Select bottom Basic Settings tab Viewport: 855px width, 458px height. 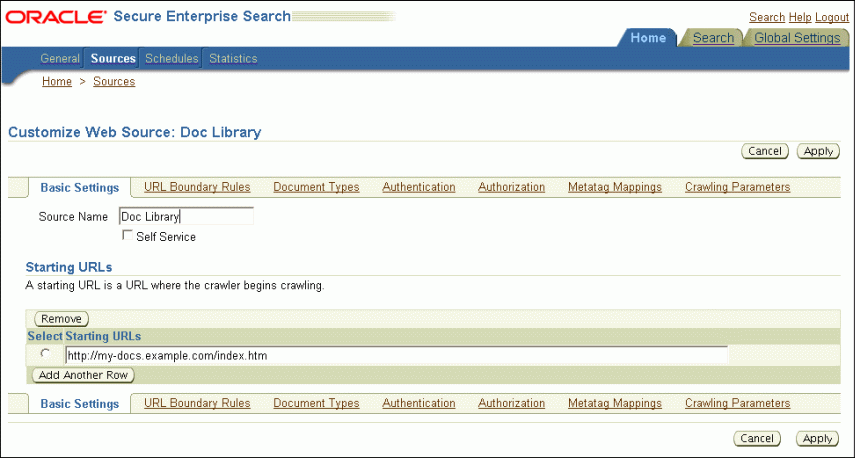pos(80,404)
